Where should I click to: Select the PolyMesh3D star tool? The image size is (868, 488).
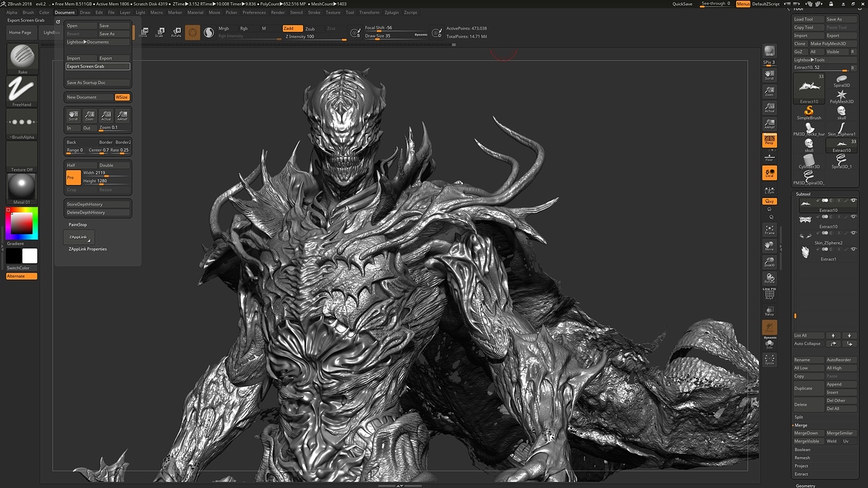842,96
